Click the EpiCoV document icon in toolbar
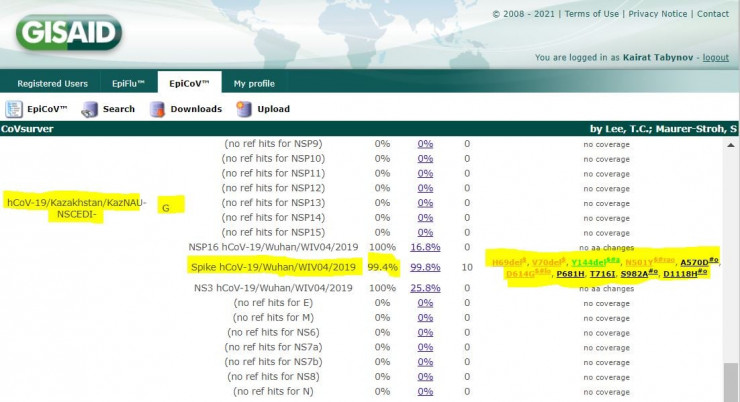Image resolution: width=740 pixels, height=402 pixels. pyautogui.click(x=15, y=109)
